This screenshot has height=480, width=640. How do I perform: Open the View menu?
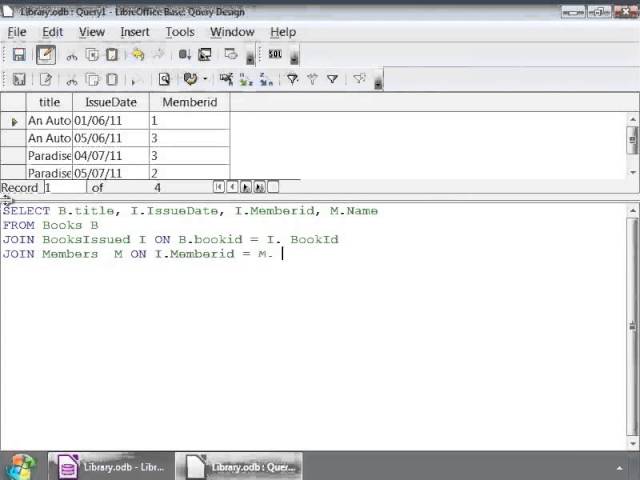coord(92,32)
